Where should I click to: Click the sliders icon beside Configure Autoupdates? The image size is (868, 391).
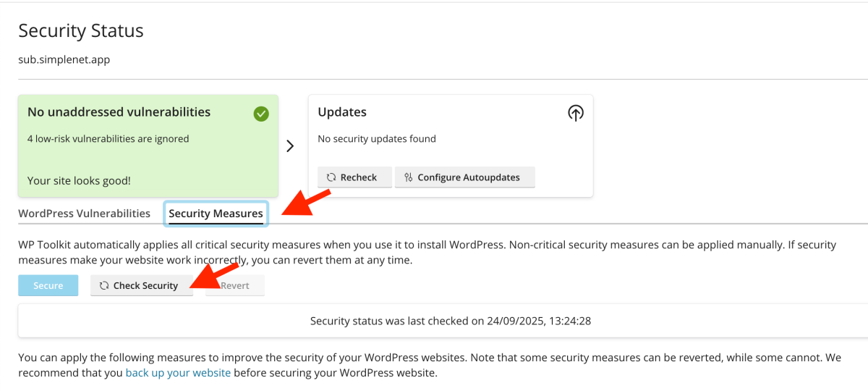(x=408, y=177)
